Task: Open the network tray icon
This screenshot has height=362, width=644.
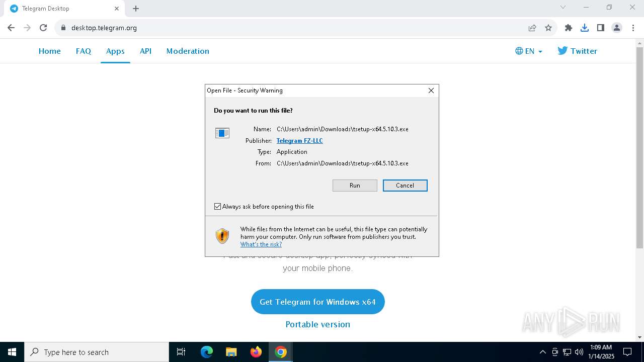Action: tap(567, 352)
